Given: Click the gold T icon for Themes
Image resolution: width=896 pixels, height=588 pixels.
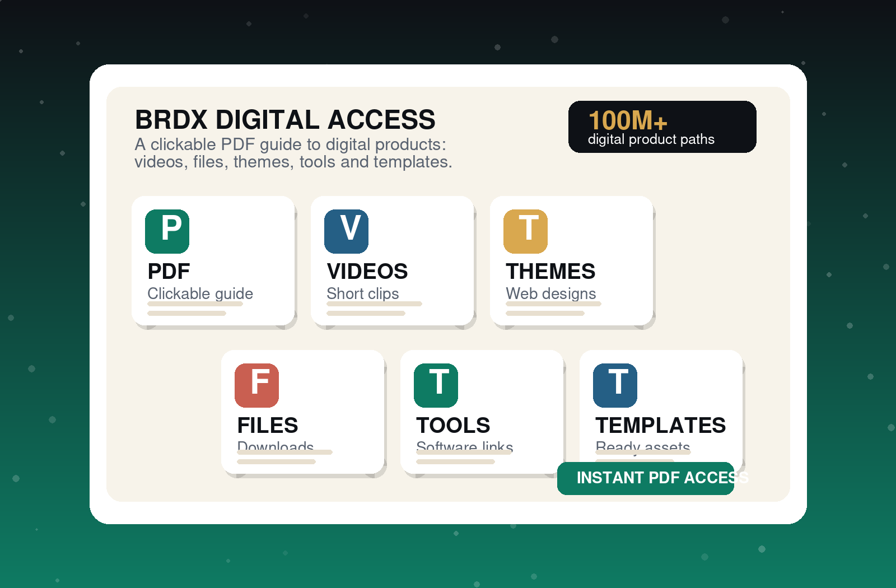Looking at the screenshot, I should (525, 231).
